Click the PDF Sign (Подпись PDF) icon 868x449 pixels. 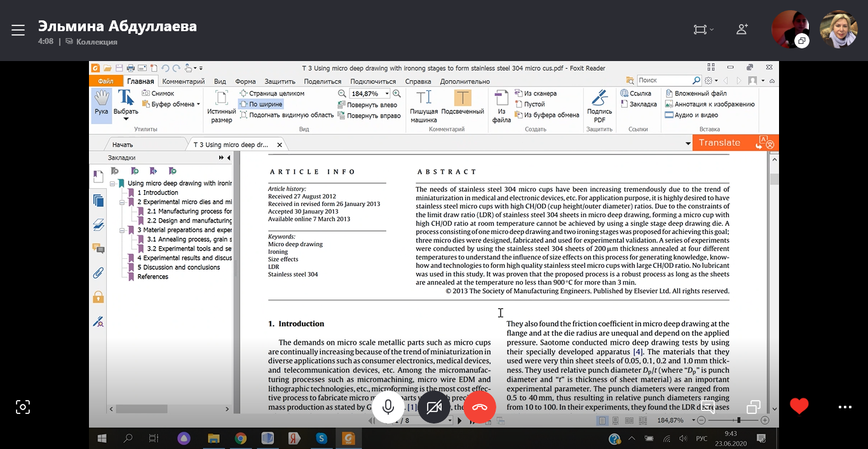click(599, 106)
